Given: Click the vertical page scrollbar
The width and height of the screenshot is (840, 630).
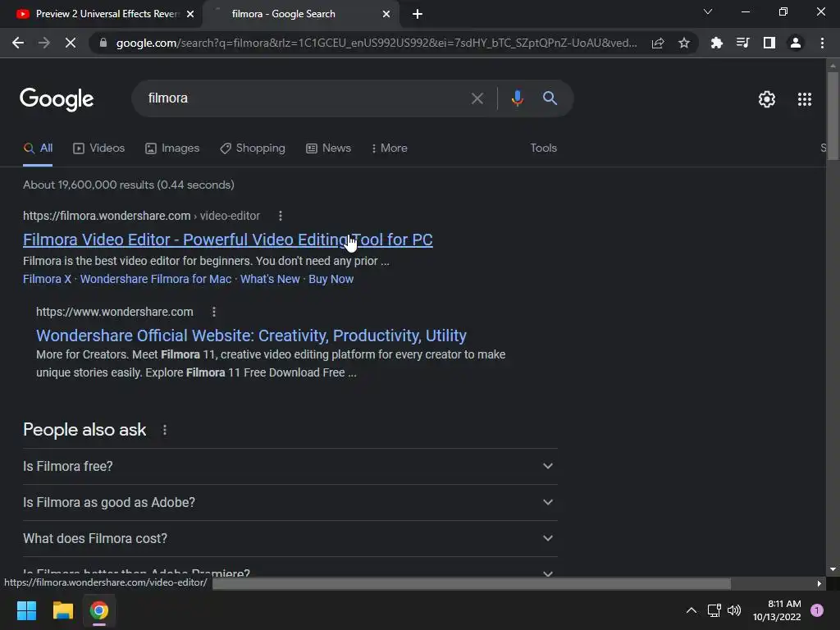Looking at the screenshot, I should point(833,116).
